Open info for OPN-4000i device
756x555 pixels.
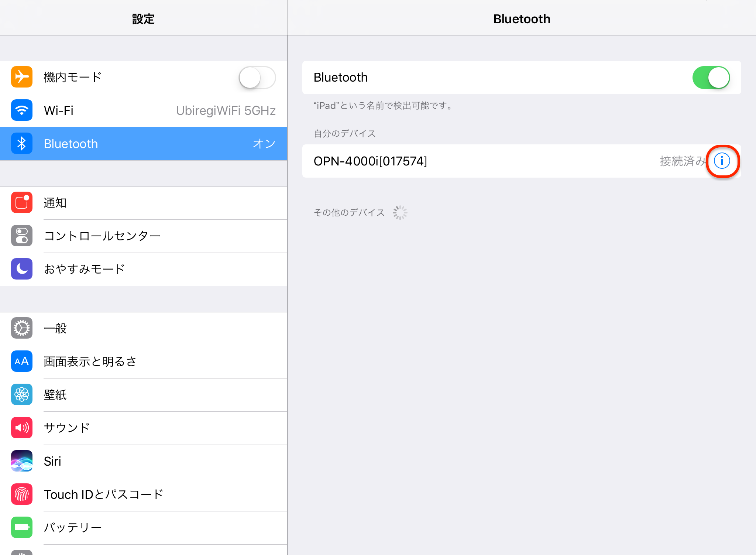pyautogui.click(x=722, y=161)
